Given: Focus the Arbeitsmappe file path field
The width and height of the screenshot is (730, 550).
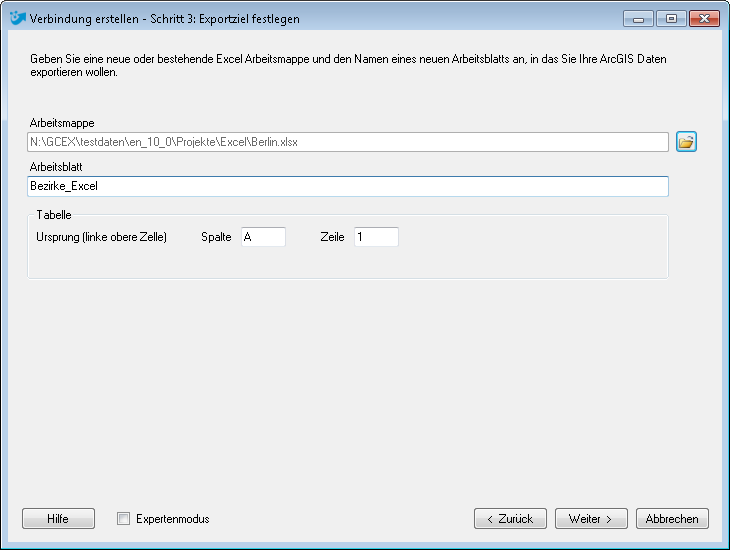Looking at the screenshot, I should click(348, 142).
